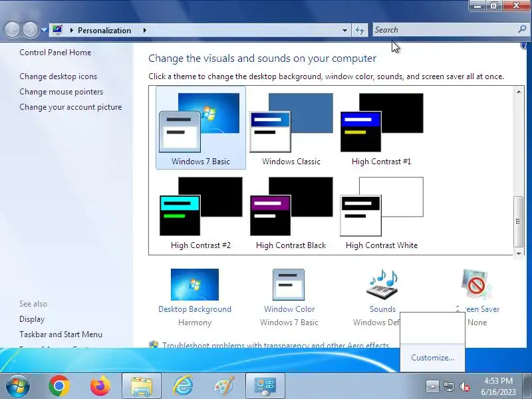Select the Windows 7 Basic theme
The height and width of the screenshot is (399, 532).
tap(201, 128)
